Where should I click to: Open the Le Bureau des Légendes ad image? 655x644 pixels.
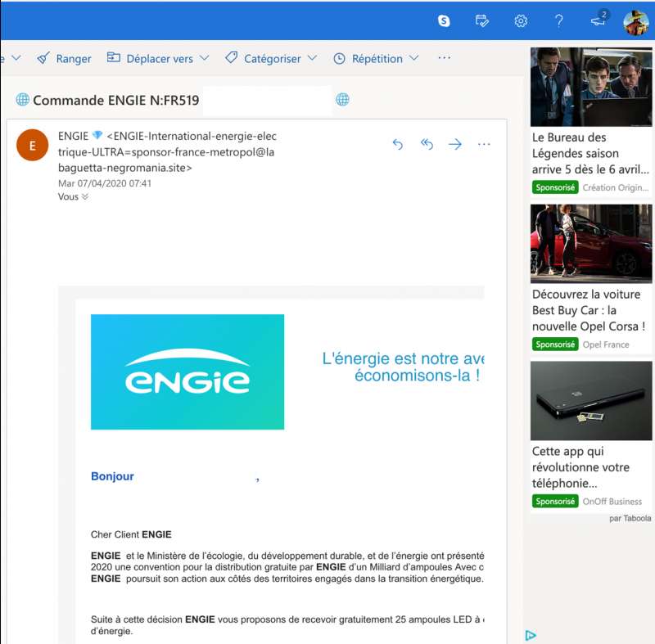pos(591,87)
